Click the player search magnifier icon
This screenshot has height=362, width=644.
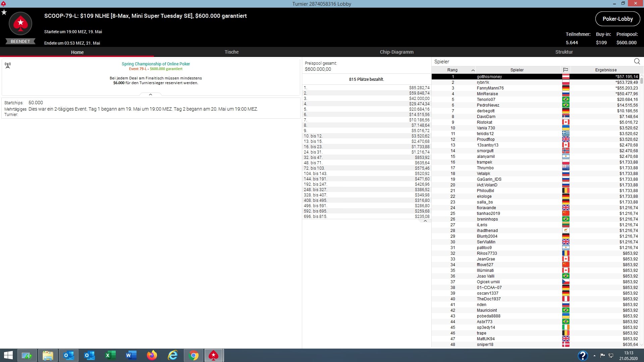click(637, 61)
